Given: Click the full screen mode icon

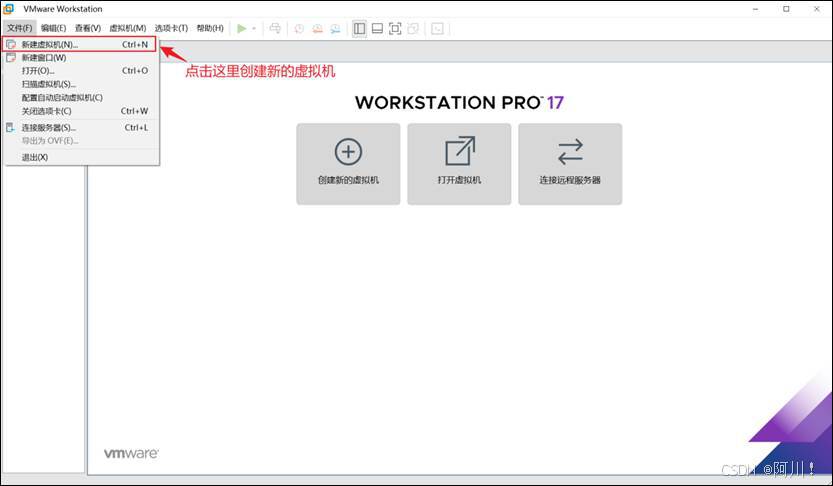Looking at the screenshot, I should (395, 29).
